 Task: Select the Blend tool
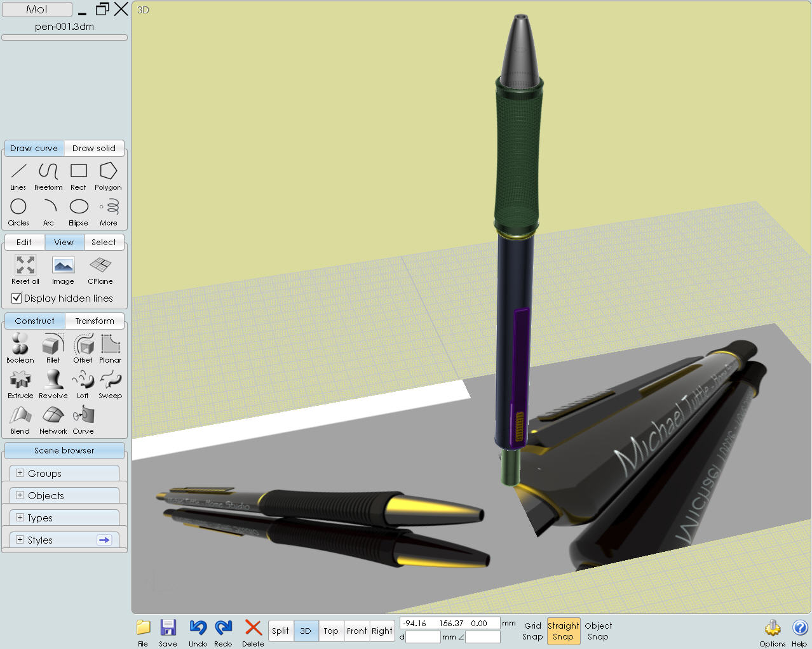20,419
